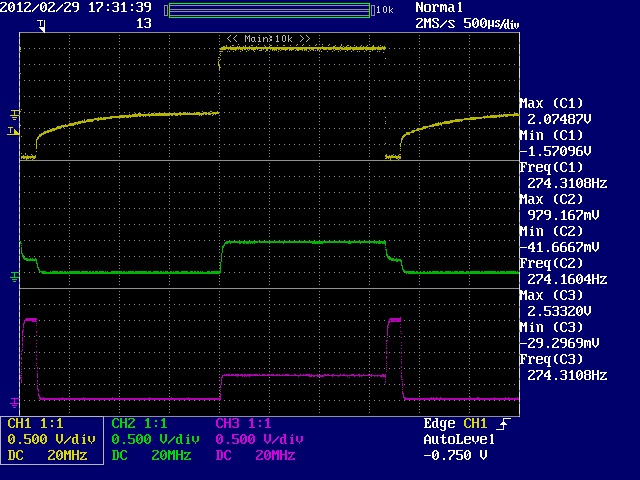
Task: Click the CH3 magenta ground level marker
Action: (14, 403)
